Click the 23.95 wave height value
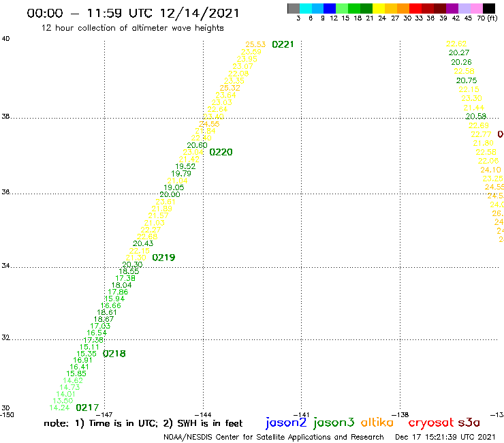This screenshot has width=504, height=443. coord(247,59)
